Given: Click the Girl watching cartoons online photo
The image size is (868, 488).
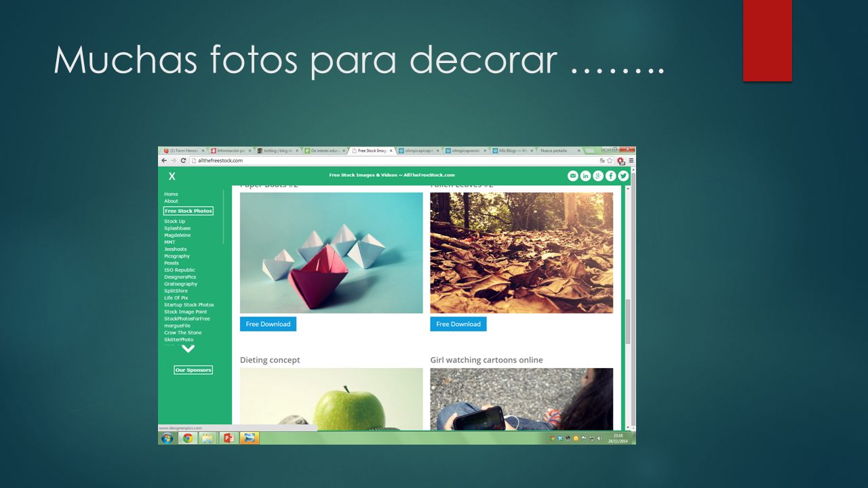Looking at the screenshot, I should tap(521, 399).
